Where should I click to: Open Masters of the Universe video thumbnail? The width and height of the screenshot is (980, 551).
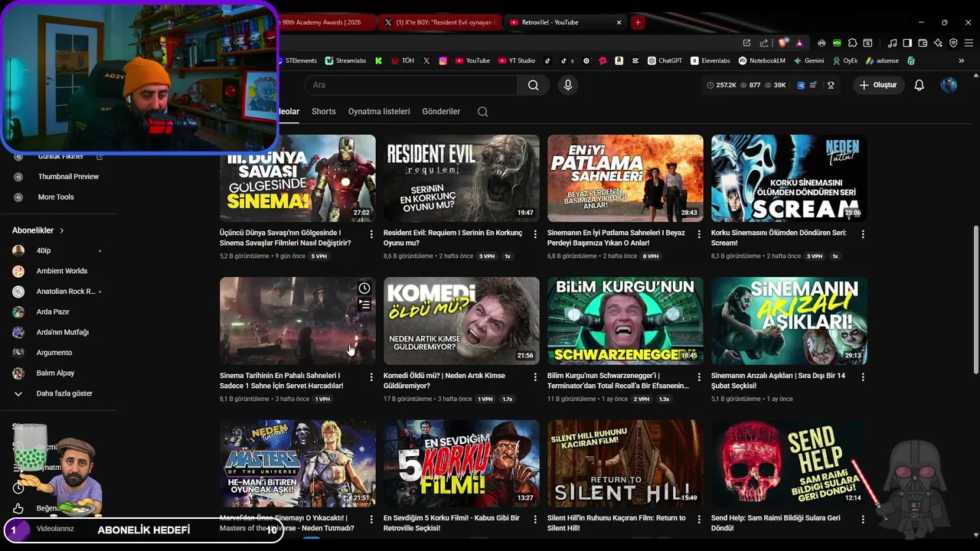click(298, 464)
